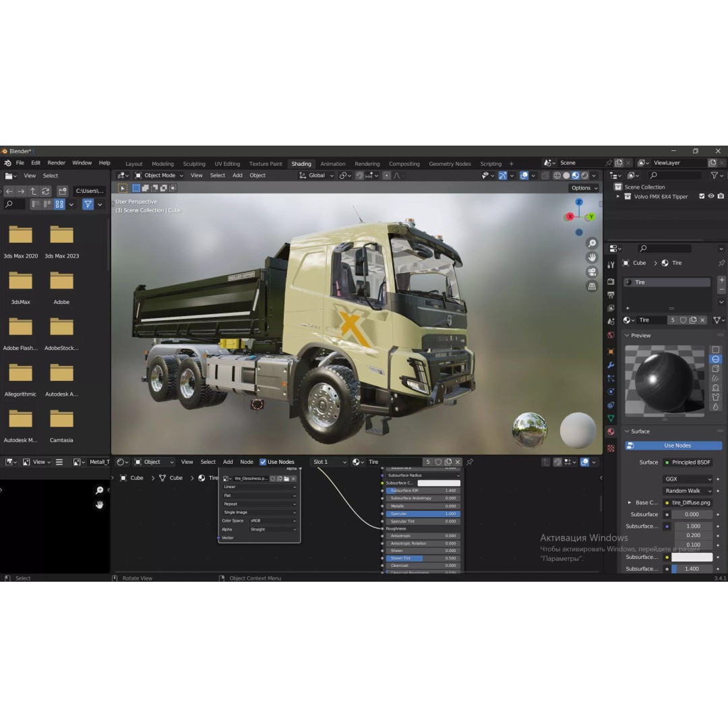Screen dimensions: 728x728
Task: Expand the Volvo FMX 6X4 Tipper collection
Action: pos(618,196)
